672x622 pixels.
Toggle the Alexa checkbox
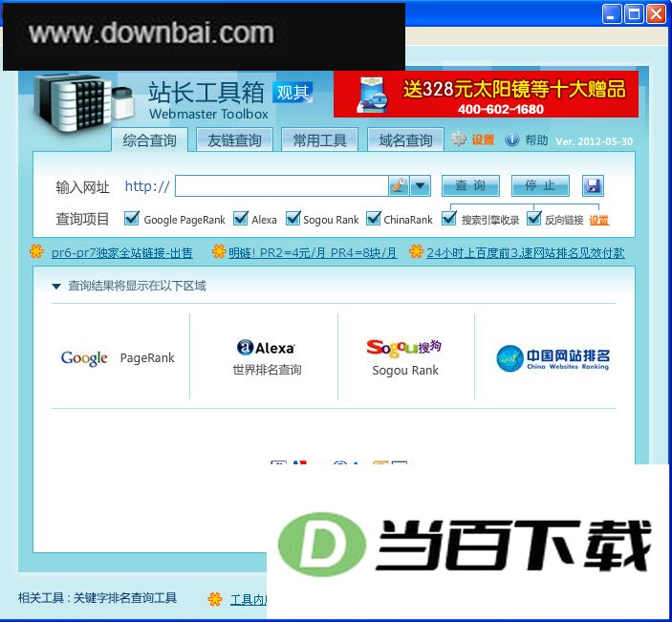241,219
